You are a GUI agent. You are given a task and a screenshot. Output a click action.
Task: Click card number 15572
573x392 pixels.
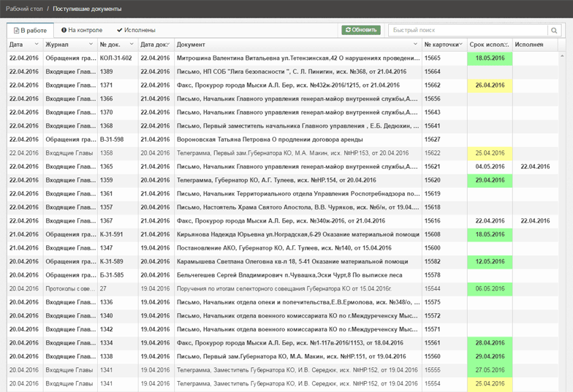(433, 315)
